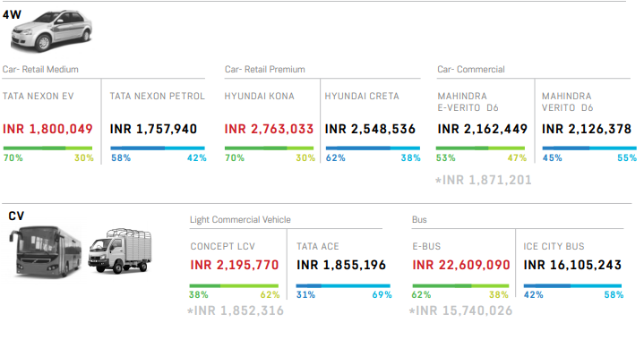
Task: Click the price INR 2,126,378
Action: tap(587, 129)
